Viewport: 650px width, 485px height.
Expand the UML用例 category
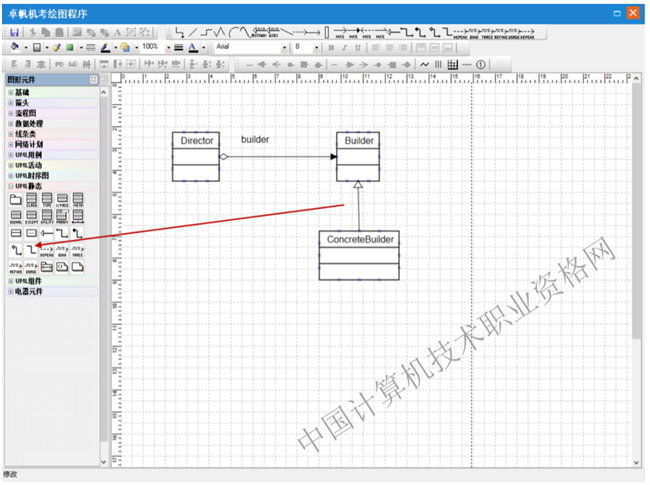click(x=11, y=155)
